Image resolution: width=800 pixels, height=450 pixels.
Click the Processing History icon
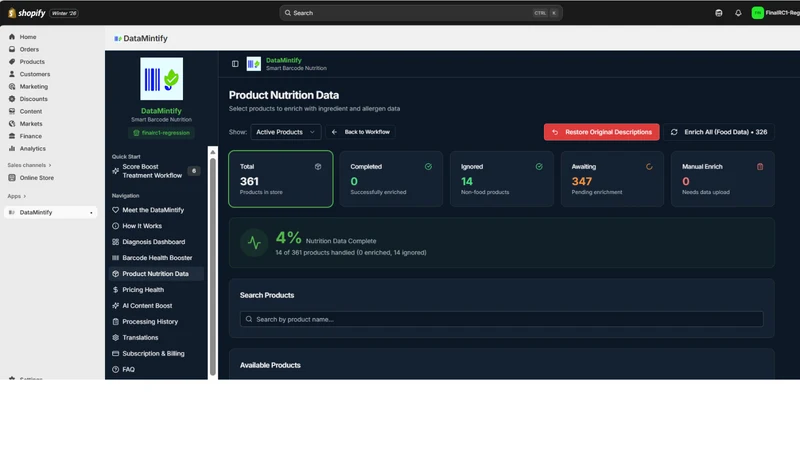tap(115, 321)
